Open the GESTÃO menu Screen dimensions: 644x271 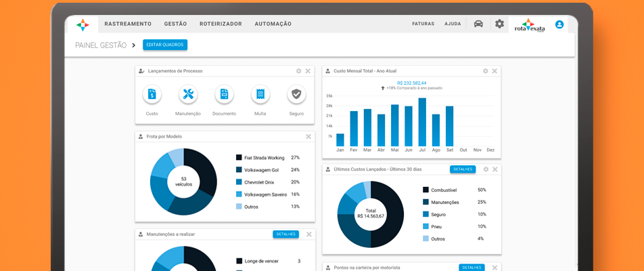tap(175, 24)
